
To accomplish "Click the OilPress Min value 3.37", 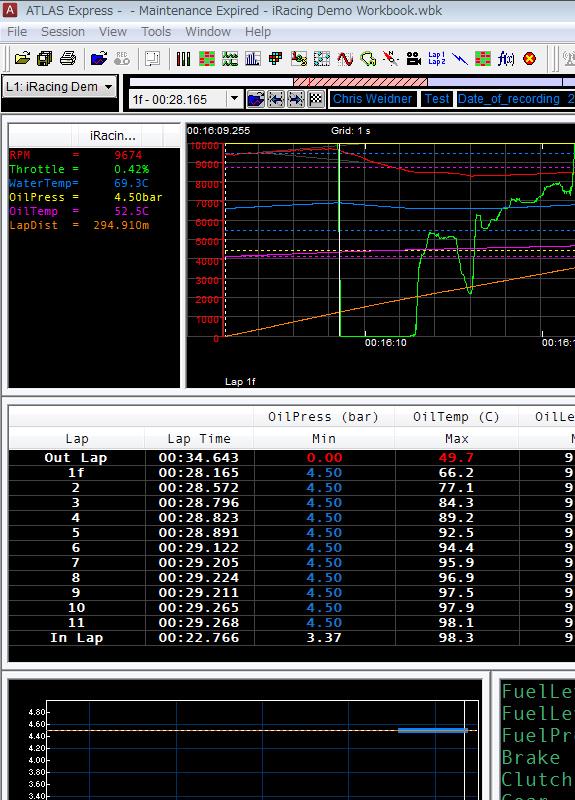I will pyautogui.click(x=324, y=638).
